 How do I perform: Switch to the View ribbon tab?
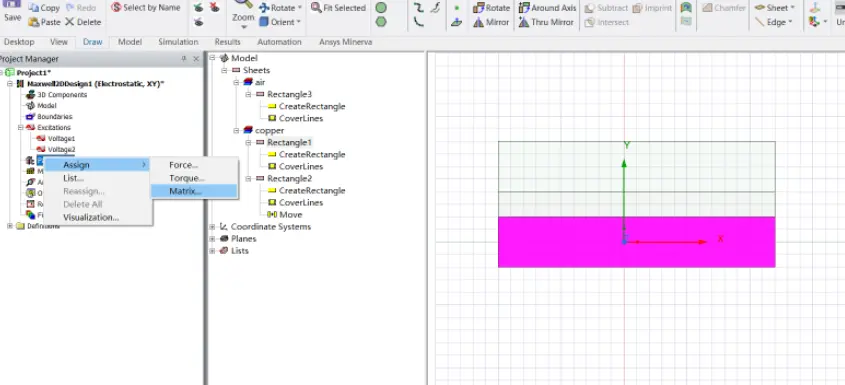tap(59, 42)
